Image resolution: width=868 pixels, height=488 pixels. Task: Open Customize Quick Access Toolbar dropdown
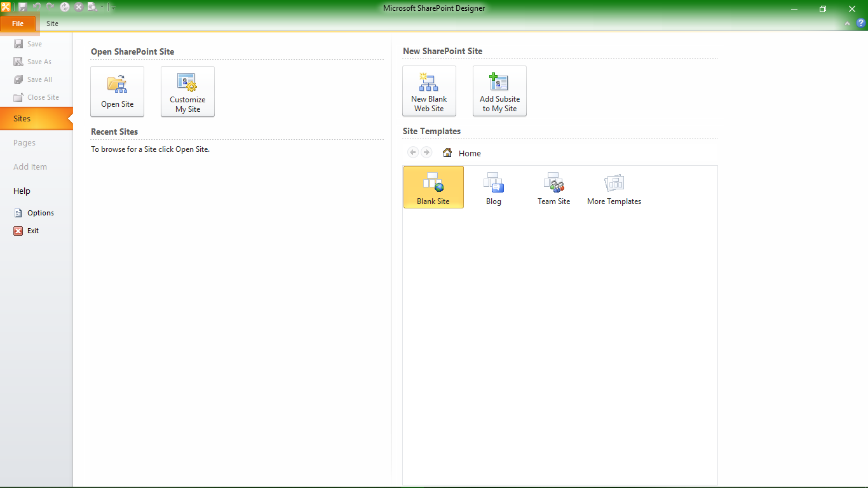pos(113,8)
